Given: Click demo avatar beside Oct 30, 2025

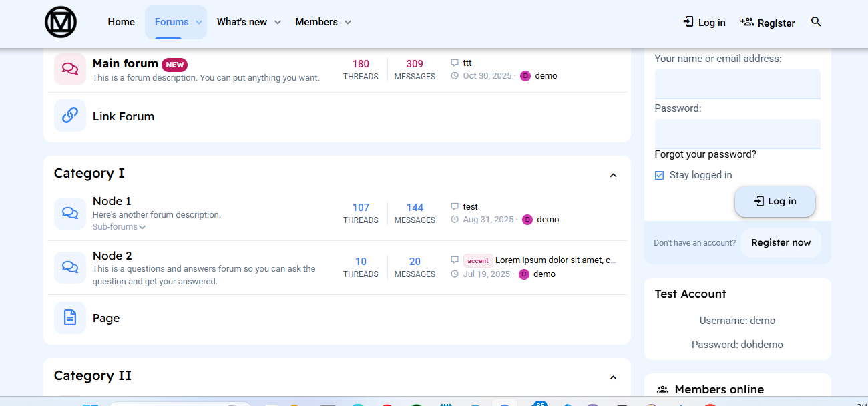Looking at the screenshot, I should pos(525,76).
